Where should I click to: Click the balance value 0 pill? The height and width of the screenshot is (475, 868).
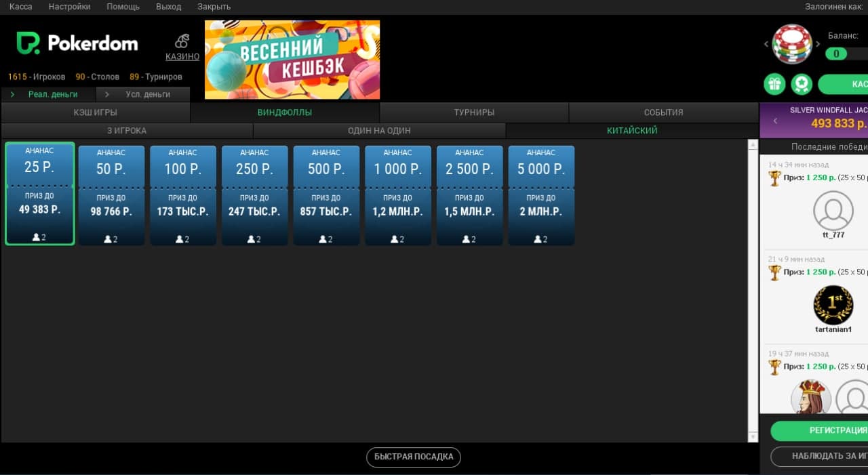tap(836, 54)
